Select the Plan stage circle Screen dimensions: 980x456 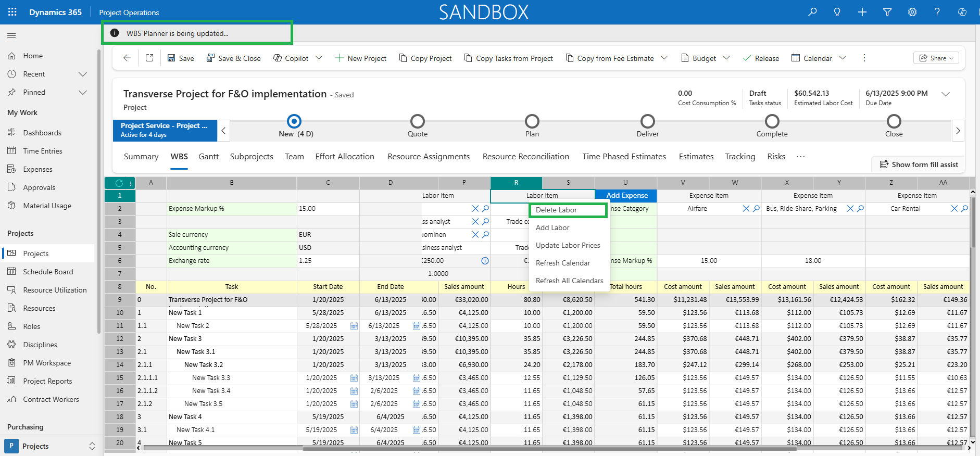532,121
